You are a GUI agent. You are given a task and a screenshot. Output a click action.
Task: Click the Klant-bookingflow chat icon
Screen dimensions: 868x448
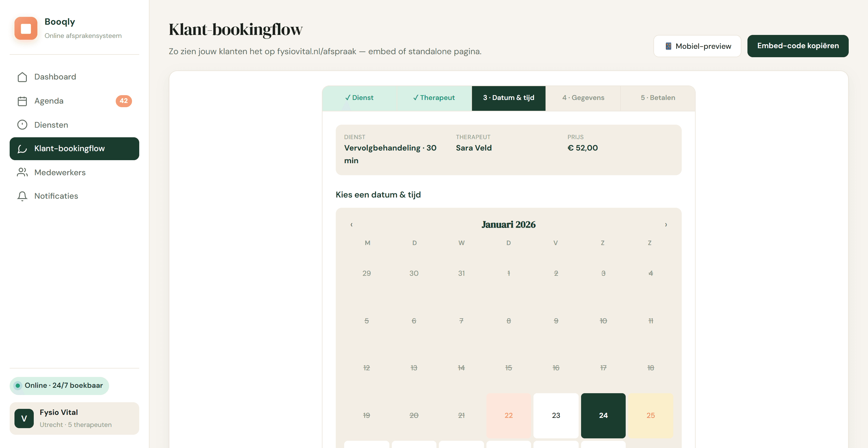pyautogui.click(x=22, y=149)
